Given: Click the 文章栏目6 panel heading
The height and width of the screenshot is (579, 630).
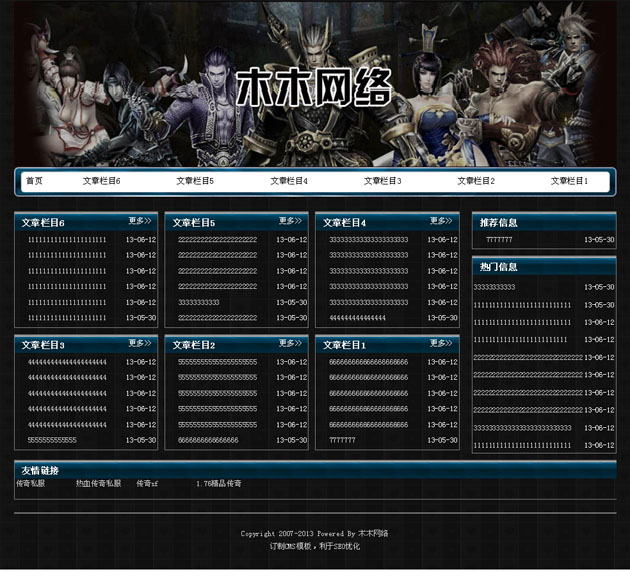Looking at the screenshot, I should point(43,223).
